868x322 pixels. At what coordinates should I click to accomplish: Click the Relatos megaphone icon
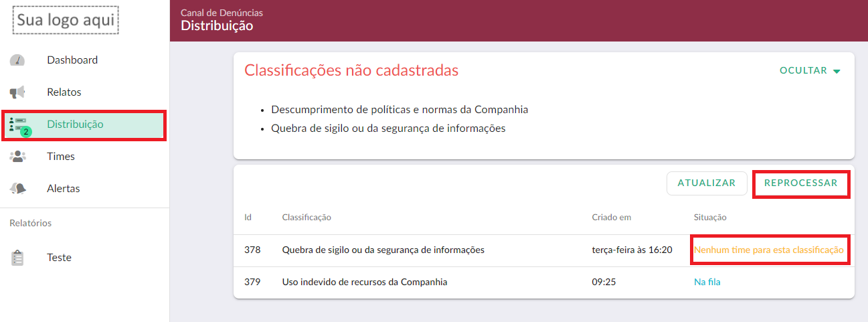coord(17,92)
